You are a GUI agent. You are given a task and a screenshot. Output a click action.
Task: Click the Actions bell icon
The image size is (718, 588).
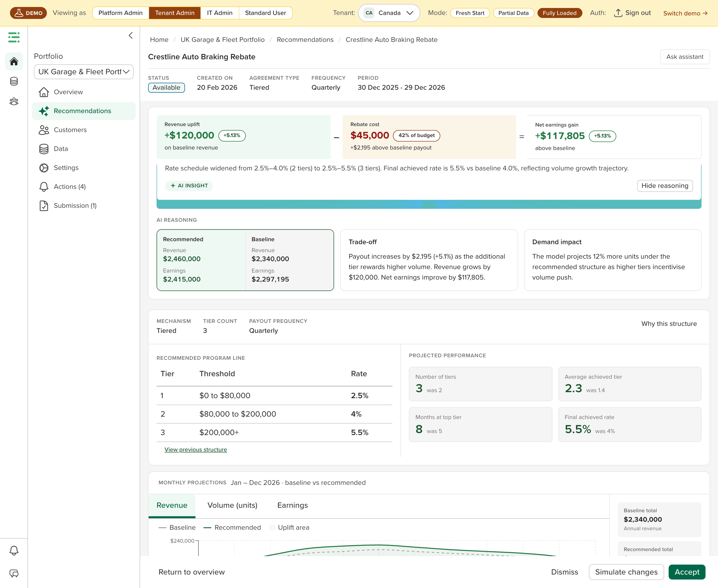click(44, 187)
